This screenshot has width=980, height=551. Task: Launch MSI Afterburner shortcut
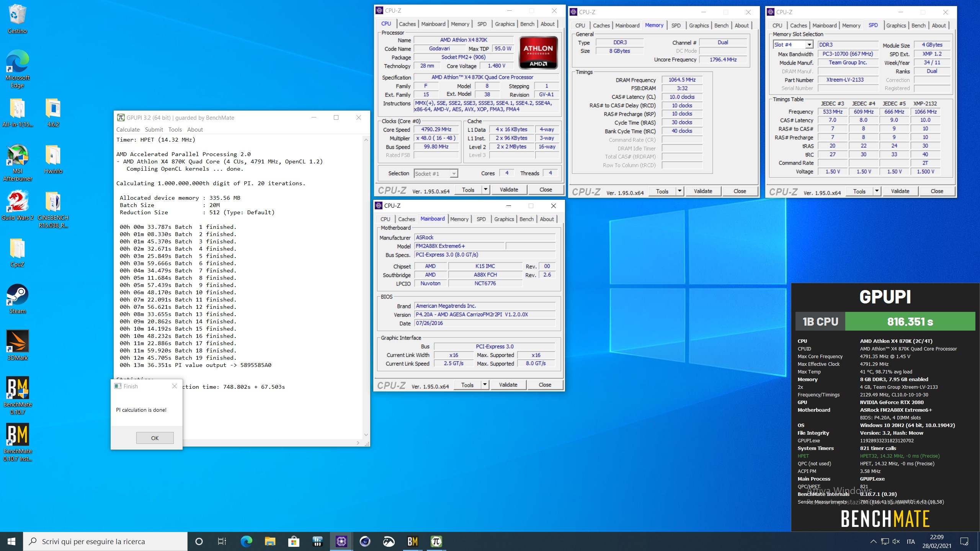[x=17, y=163]
